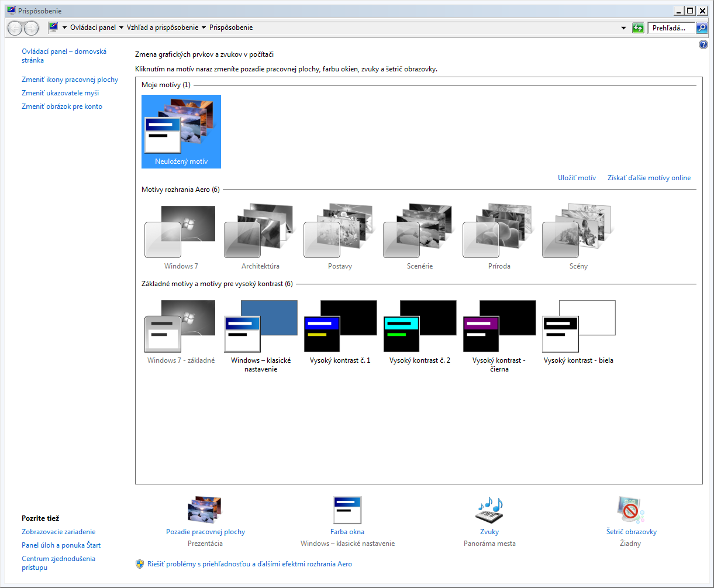Open Zmeniť ikony pracovnej plochy

[70, 80]
